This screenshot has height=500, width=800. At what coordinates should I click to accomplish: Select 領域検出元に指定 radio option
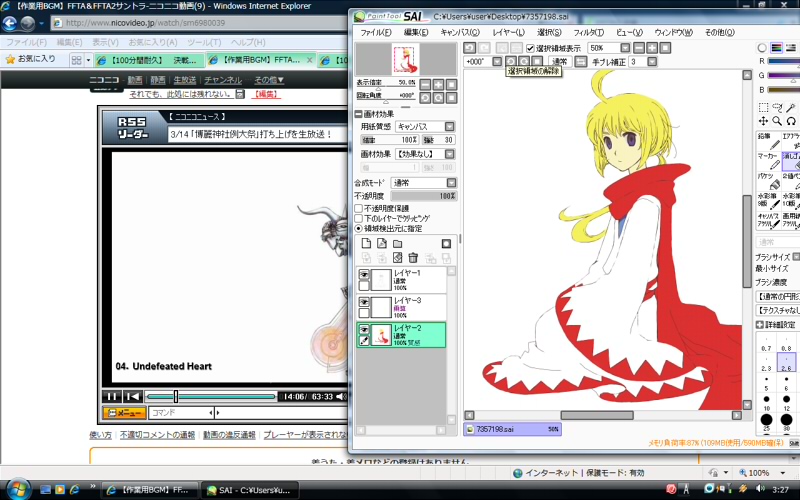pyautogui.click(x=359, y=229)
